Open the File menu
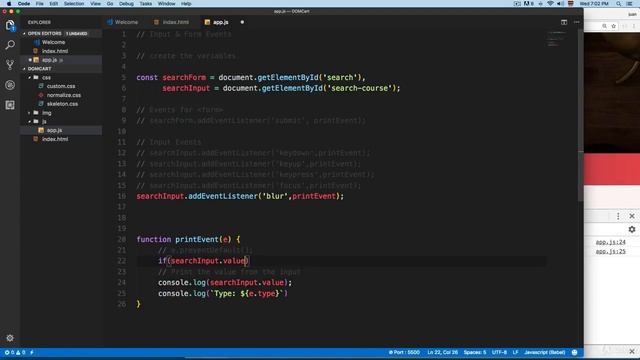 [x=40, y=4]
